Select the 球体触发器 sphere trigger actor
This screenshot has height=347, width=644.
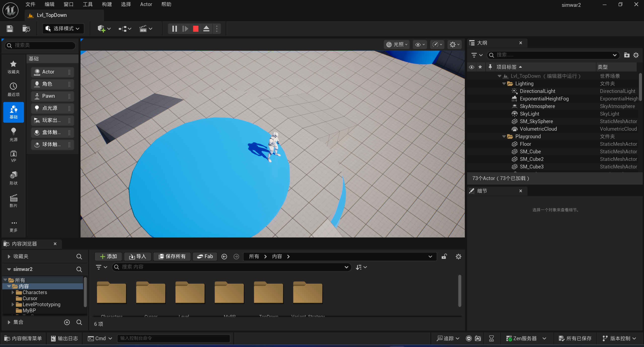[52, 144]
